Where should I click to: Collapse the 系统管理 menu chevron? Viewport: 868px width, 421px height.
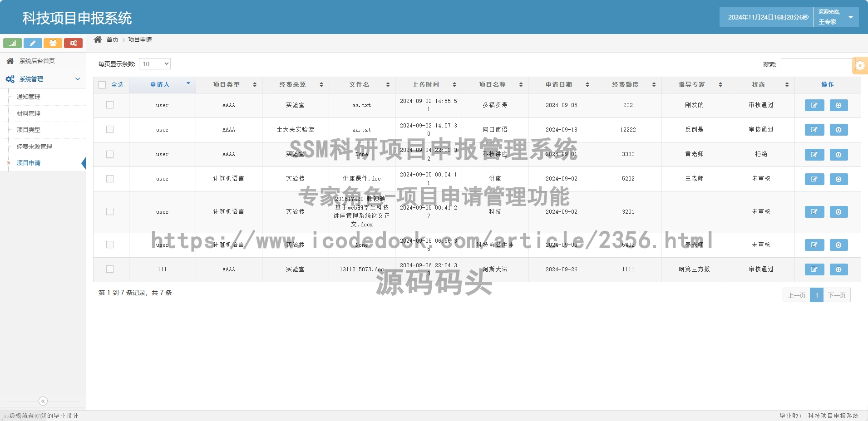[78, 79]
